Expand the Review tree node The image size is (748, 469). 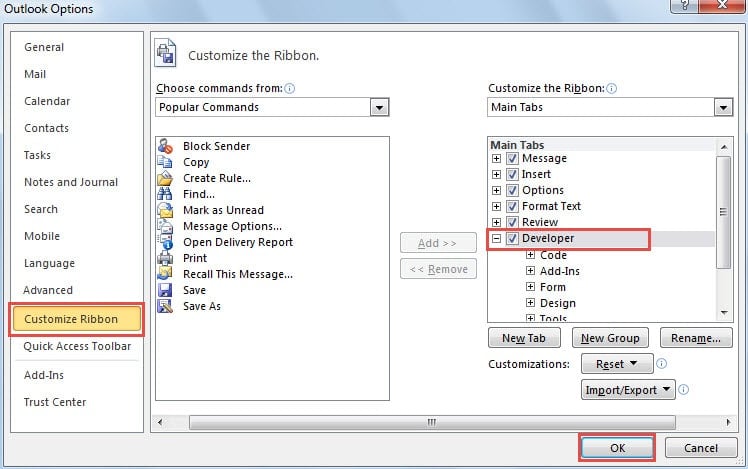click(x=496, y=222)
